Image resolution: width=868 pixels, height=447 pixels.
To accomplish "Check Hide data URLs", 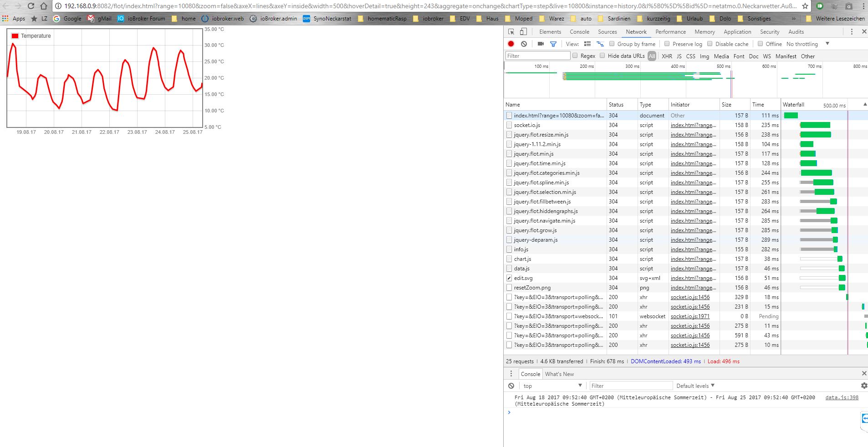I will coord(602,56).
